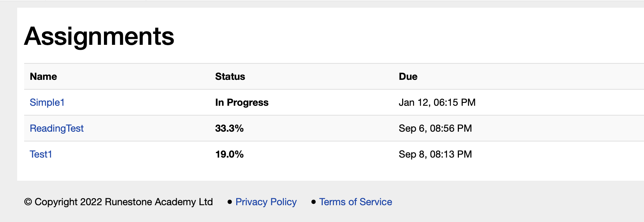644x222 pixels.
Task: Click the bullet before Terms of Service
Action: point(314,202)
